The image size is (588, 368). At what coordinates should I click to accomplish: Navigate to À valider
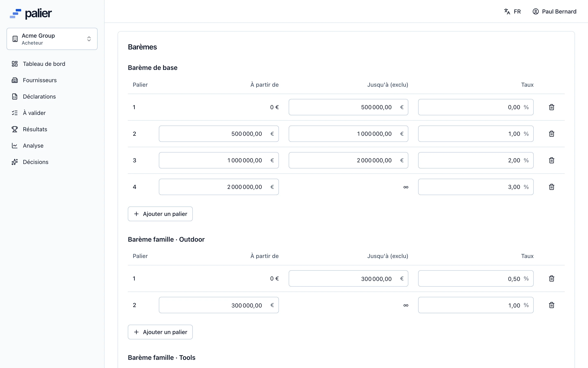[x=52, y=113]
